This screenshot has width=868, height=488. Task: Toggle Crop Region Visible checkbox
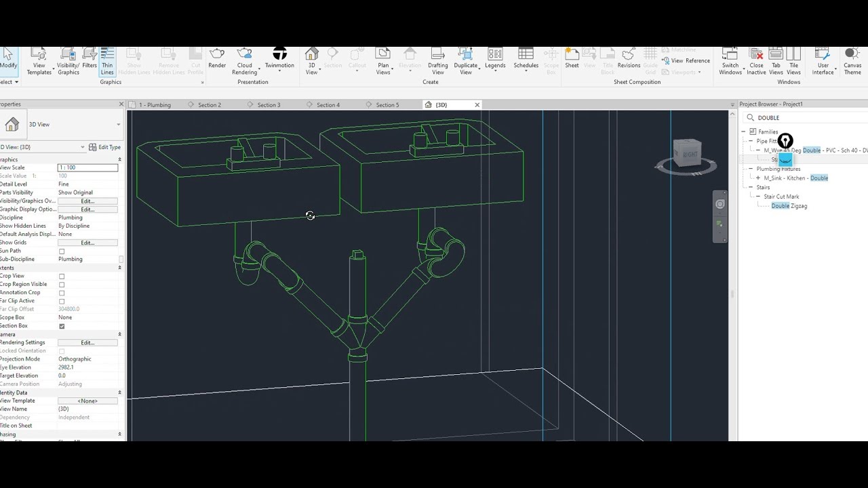pyautogui.click(x=62, y=285)
